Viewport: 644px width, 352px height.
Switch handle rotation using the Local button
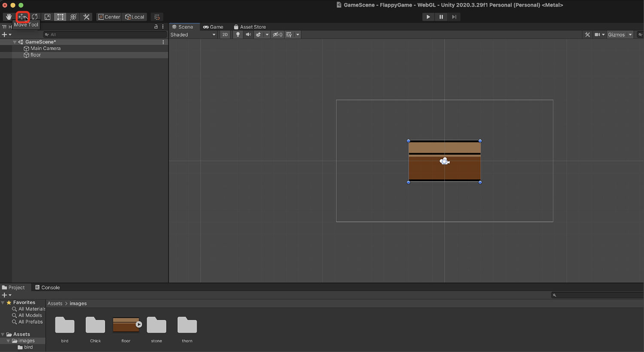135,17
